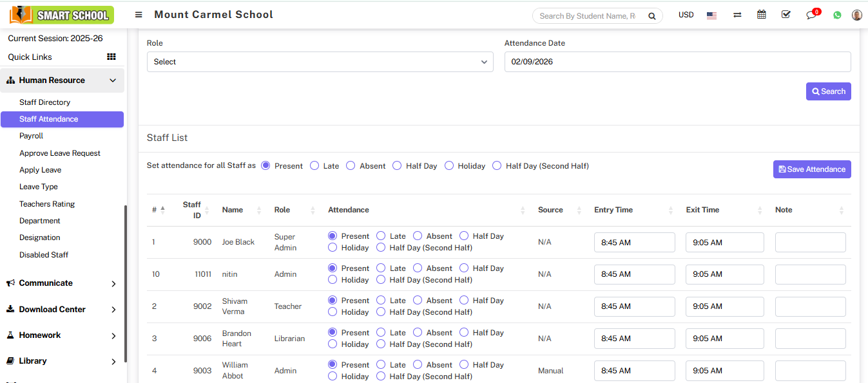Go to Approve Leave Request

pos(60,153)
